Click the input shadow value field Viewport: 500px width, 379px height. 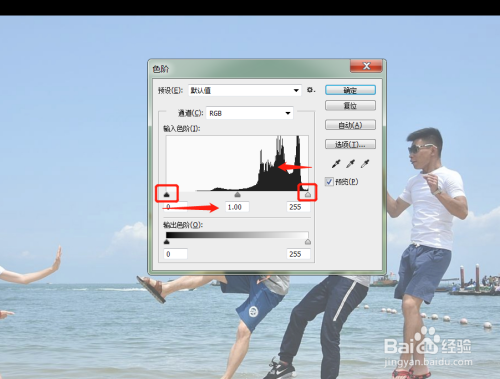176,207
